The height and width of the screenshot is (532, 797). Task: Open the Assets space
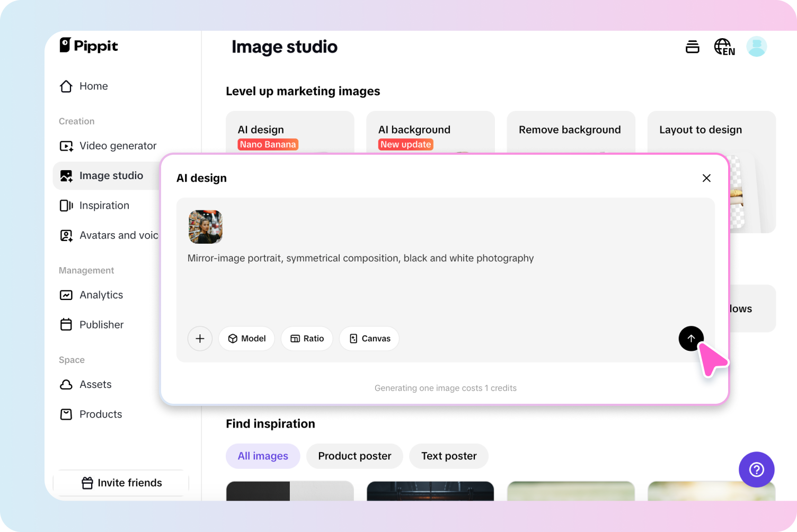[95, 384]
